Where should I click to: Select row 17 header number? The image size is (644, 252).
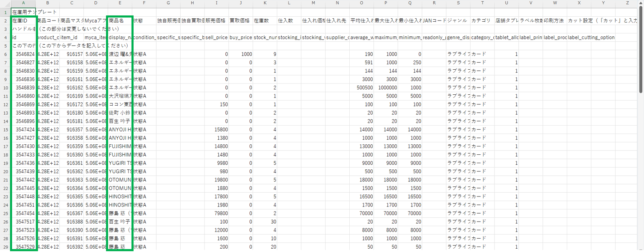click(x=5, y=146)
